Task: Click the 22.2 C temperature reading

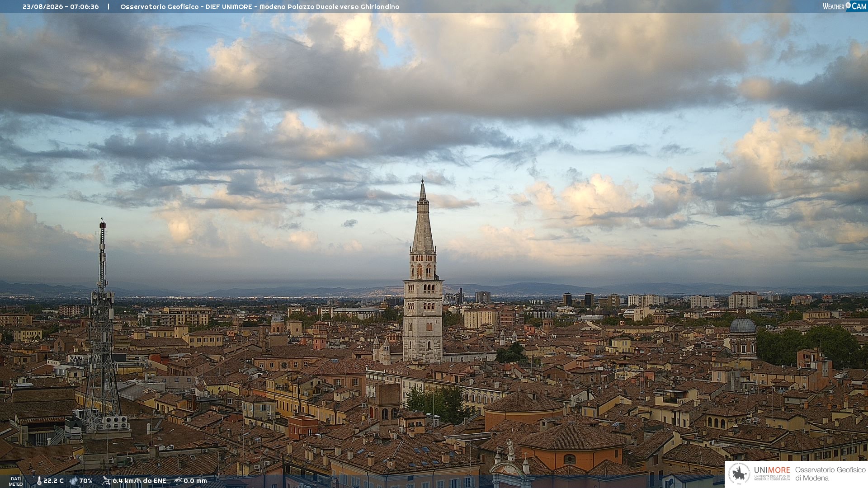Action: pyautogui.click(x=53, y=481)
